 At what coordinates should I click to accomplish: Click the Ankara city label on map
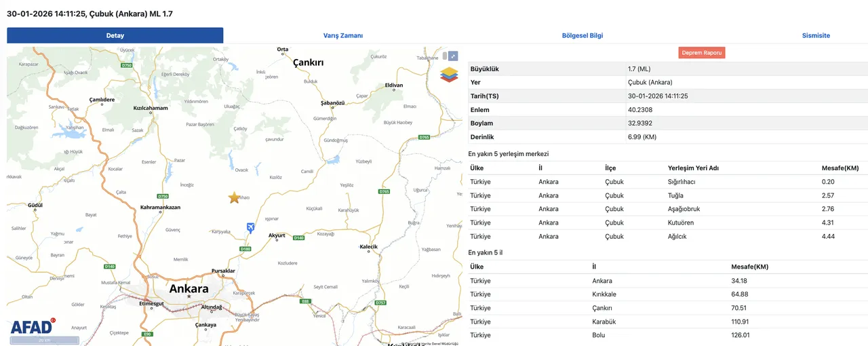tap(189, 288)
